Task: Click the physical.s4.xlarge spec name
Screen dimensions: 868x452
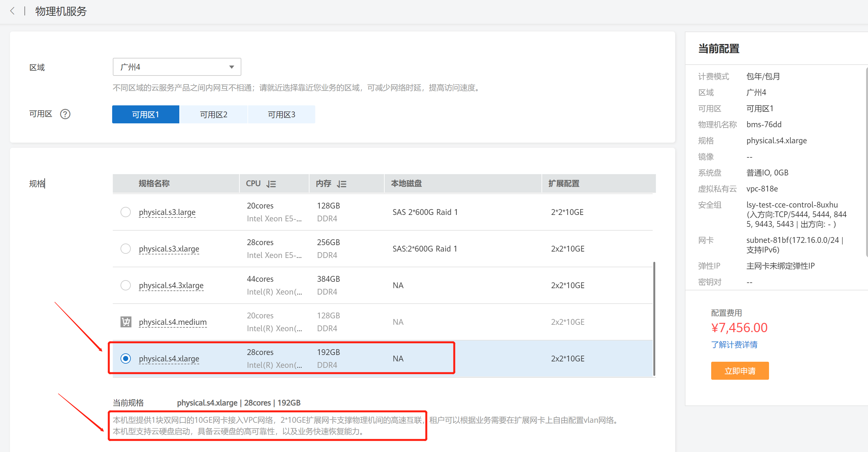Action: point(169,359)
